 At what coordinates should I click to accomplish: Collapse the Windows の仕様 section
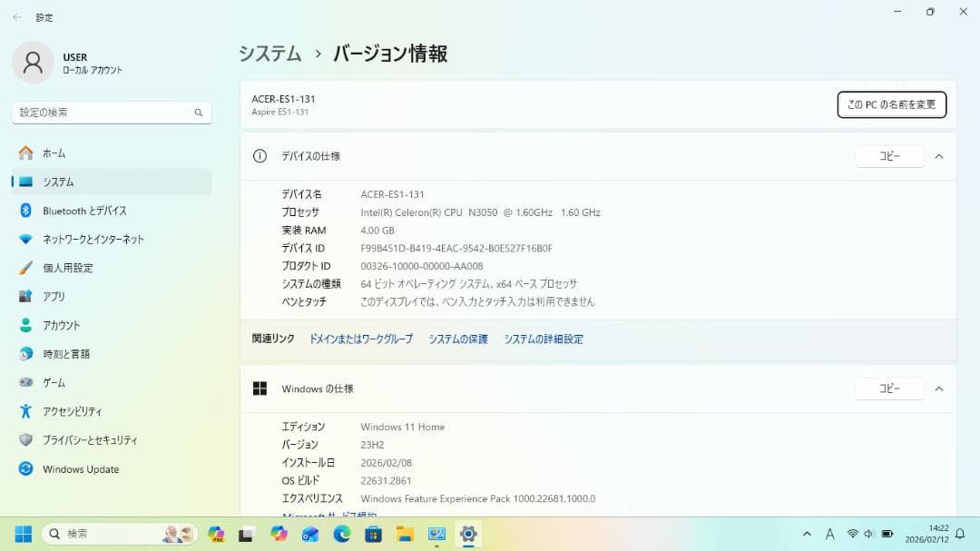(939, 389)
